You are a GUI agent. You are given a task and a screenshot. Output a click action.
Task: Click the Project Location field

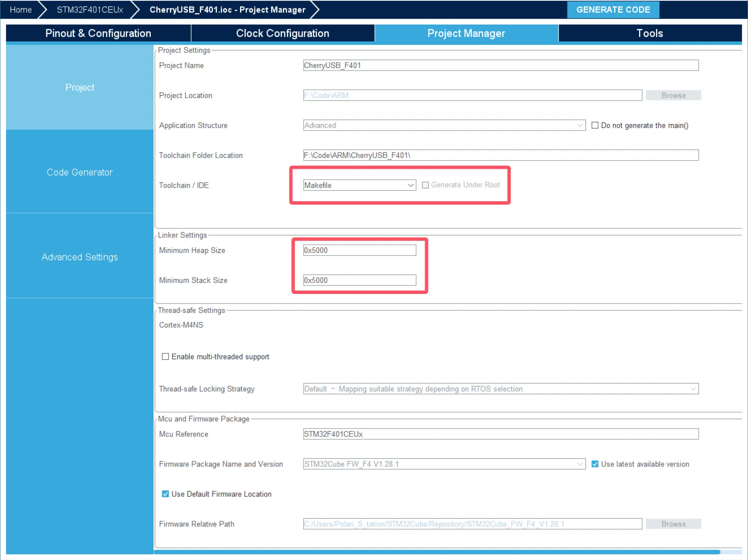coord(473,95)
